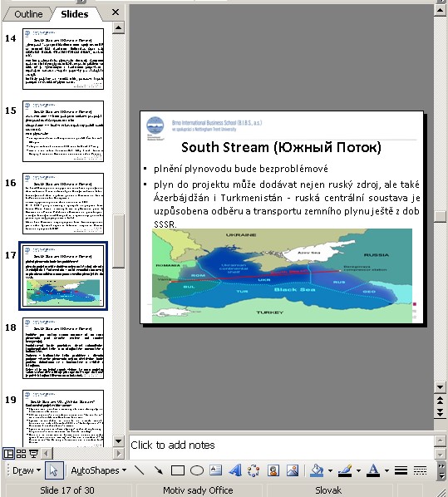Switch to Slide Sorter View
The image size is (448, 497).
click(x=21, y=454)
